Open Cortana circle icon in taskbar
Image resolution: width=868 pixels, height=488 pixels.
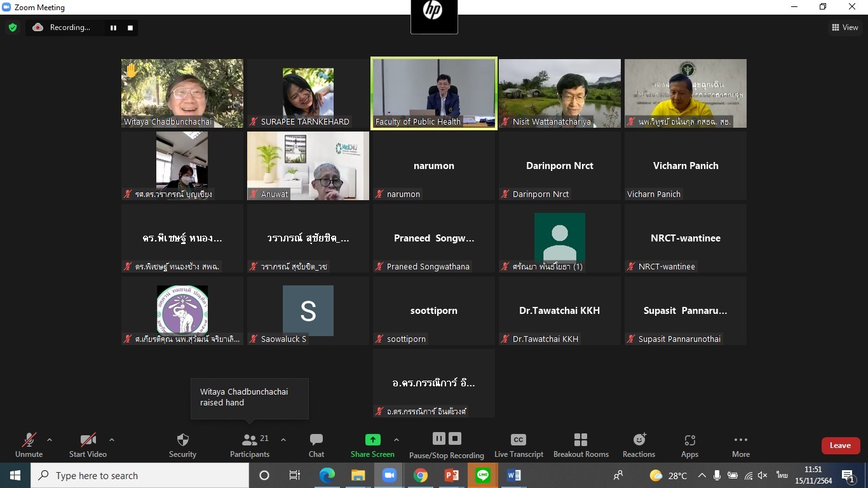(x=264, y=475)
